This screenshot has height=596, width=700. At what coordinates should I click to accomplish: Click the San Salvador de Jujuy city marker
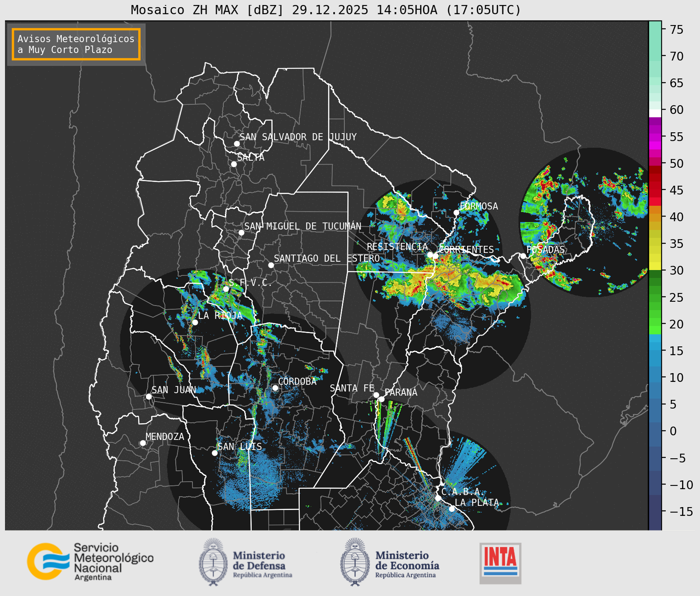[x=237, y=144]
